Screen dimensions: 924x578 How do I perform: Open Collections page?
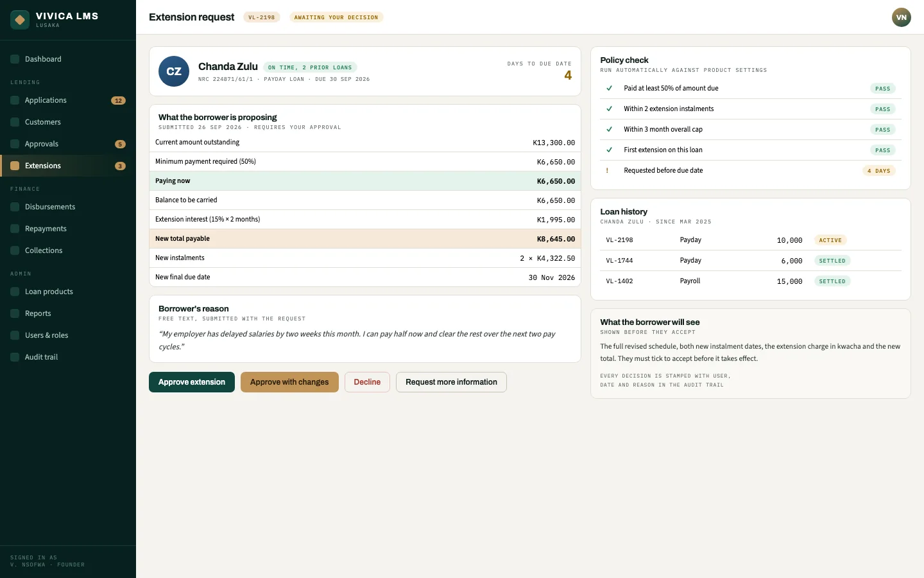[68, 250]
